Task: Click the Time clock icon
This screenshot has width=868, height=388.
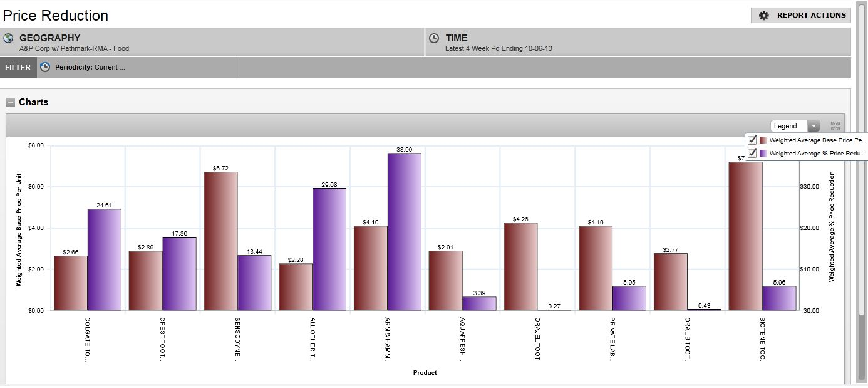Action: tap(434, 38)
